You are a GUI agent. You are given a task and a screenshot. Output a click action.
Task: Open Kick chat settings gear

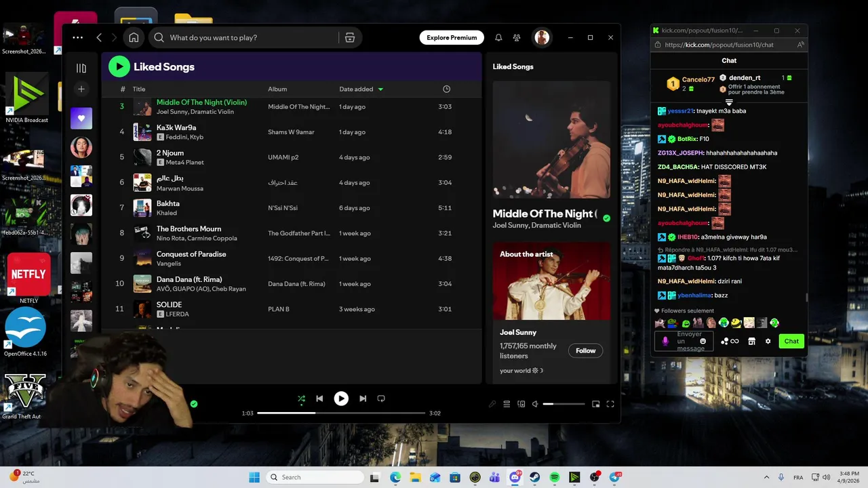(x=768, y=341)
